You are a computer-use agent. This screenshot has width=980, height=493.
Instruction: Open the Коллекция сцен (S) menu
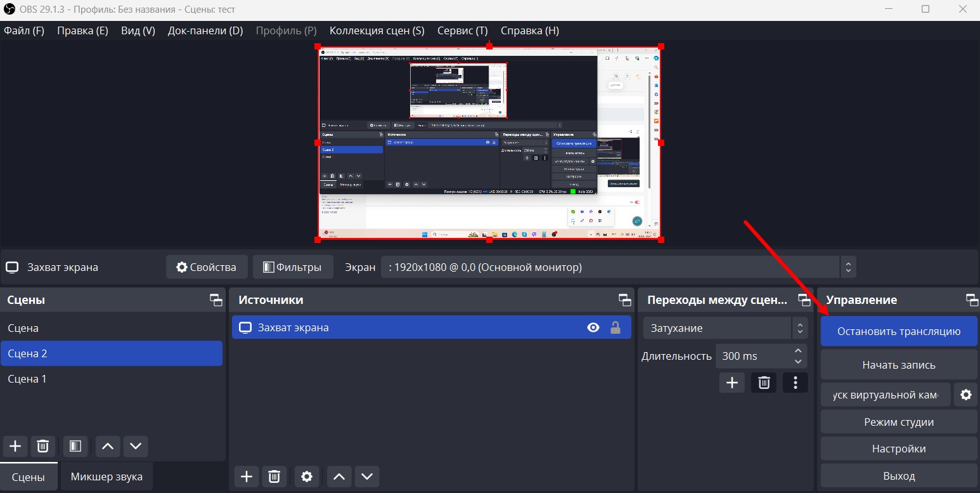(377, 30)
